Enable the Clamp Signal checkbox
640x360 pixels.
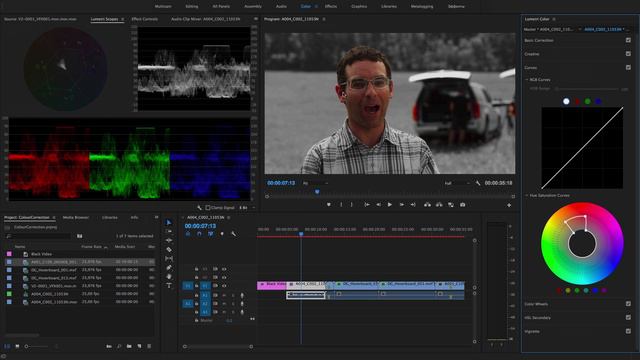point(207,208)
